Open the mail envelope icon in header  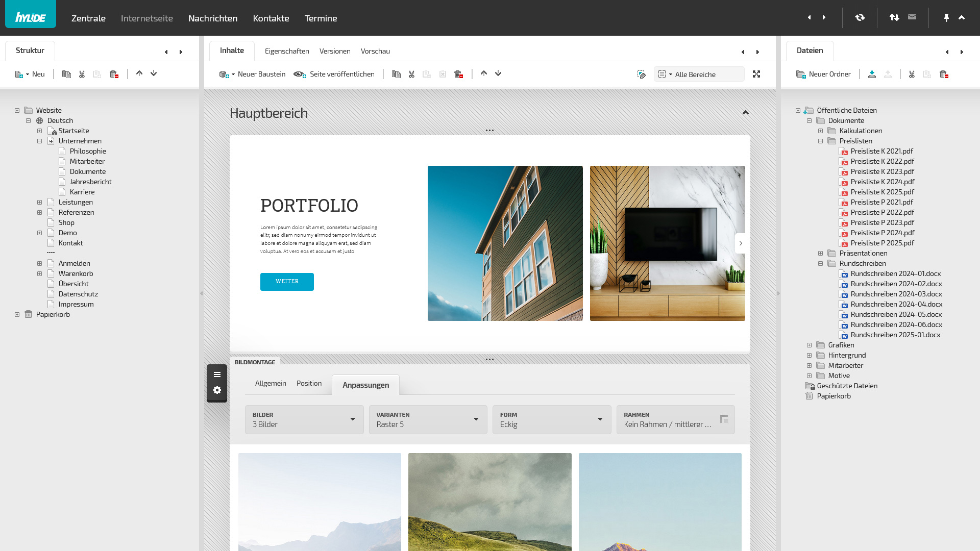point(912,17)
